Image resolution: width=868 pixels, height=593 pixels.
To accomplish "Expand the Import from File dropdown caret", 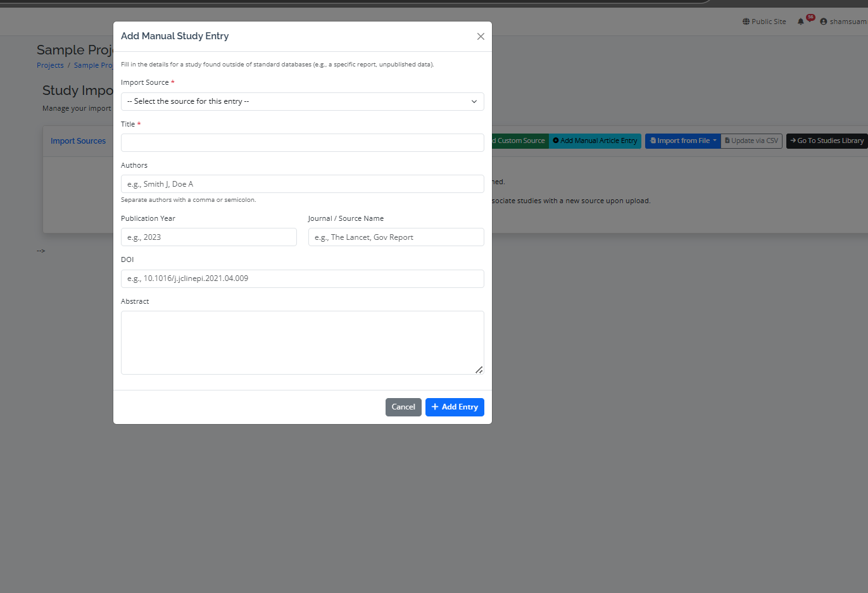I will [x=715, y=140].
